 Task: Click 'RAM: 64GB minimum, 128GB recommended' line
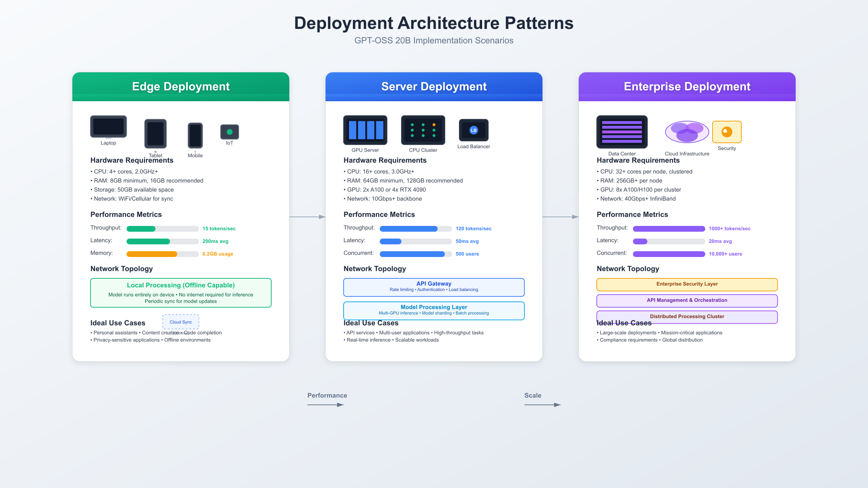[403, 181]
